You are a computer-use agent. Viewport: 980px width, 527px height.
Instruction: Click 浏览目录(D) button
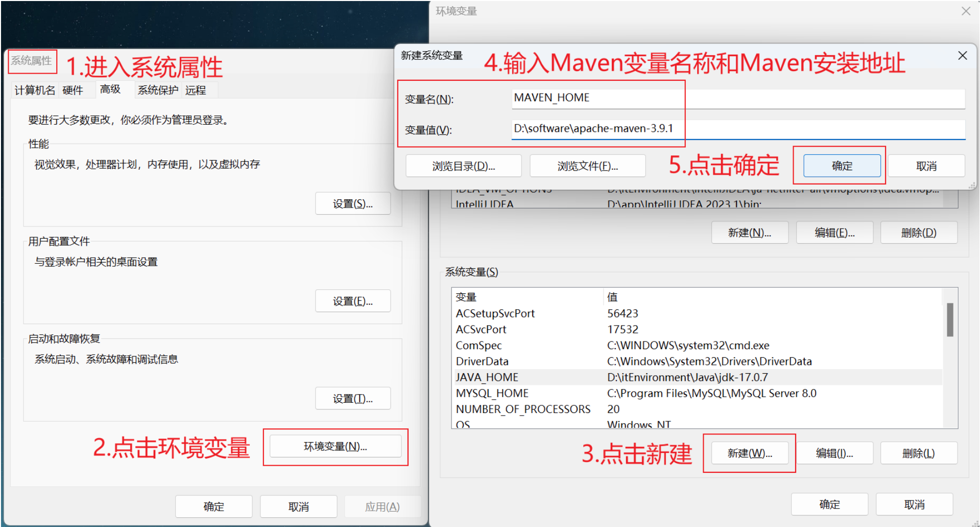tap(464, 166)
